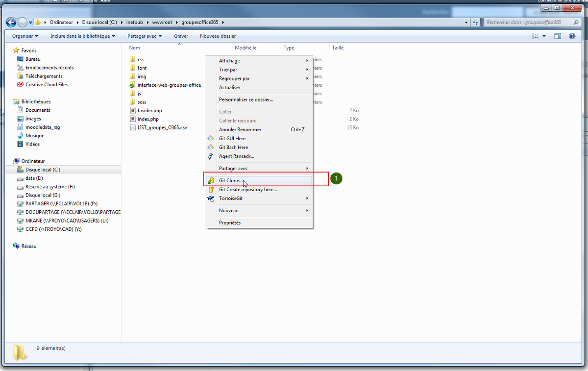Viewport: 588px width, 371px height.
Task: Click the Git Create repository here icon
Action: (x=211, y=190)
